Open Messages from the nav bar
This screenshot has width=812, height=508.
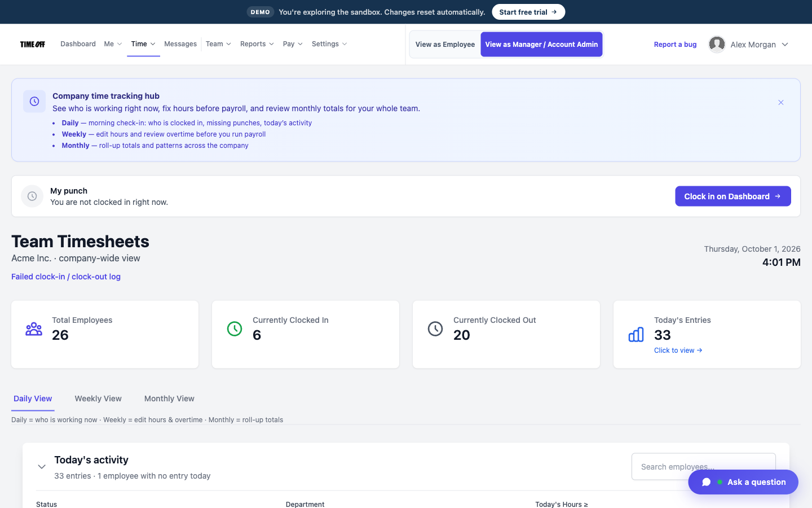coord(180,44)
